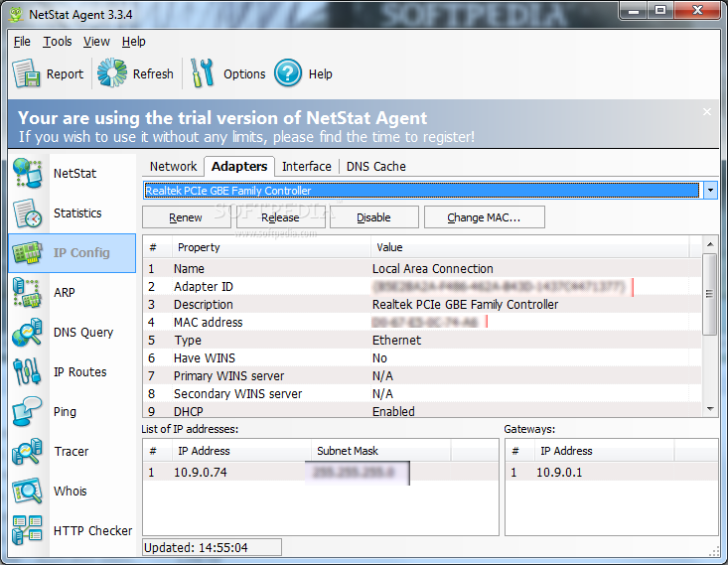Viewport: 728px width, 565px height.
Task: Click the Report toolbar icon
Action: [26, 73]
